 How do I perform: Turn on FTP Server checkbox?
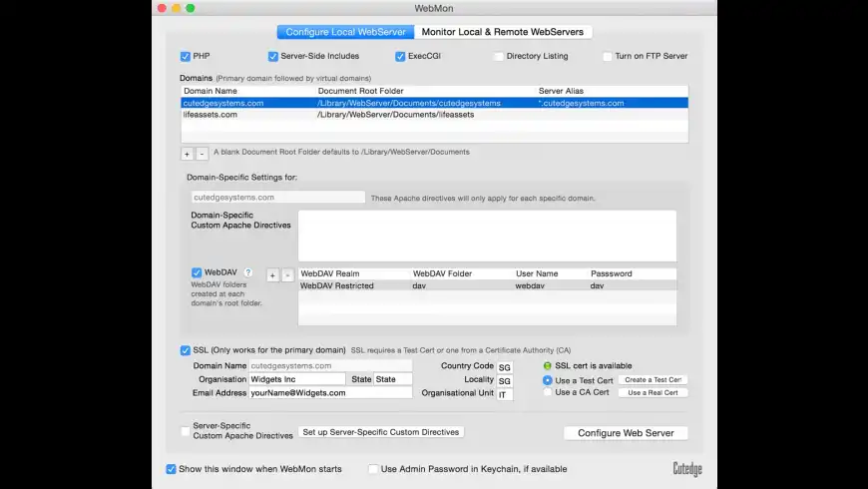[x=608, y=56]
